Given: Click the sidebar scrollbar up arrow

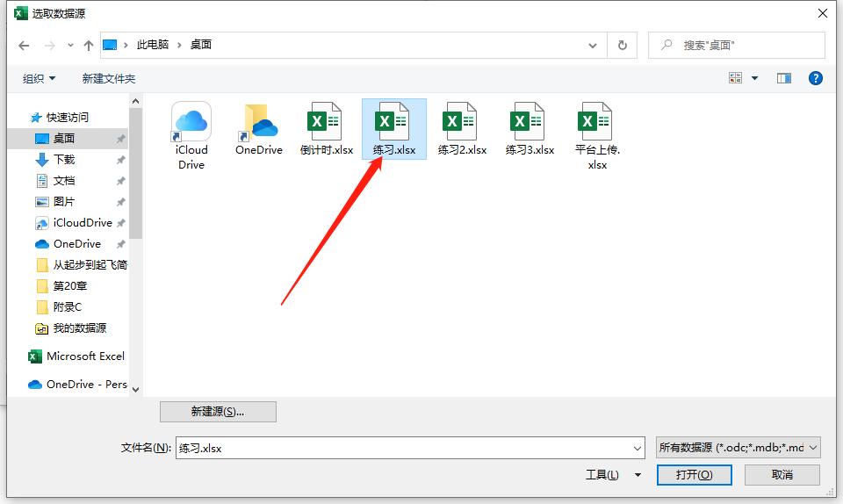Looking at the screenshot, I should pos(135,101).
